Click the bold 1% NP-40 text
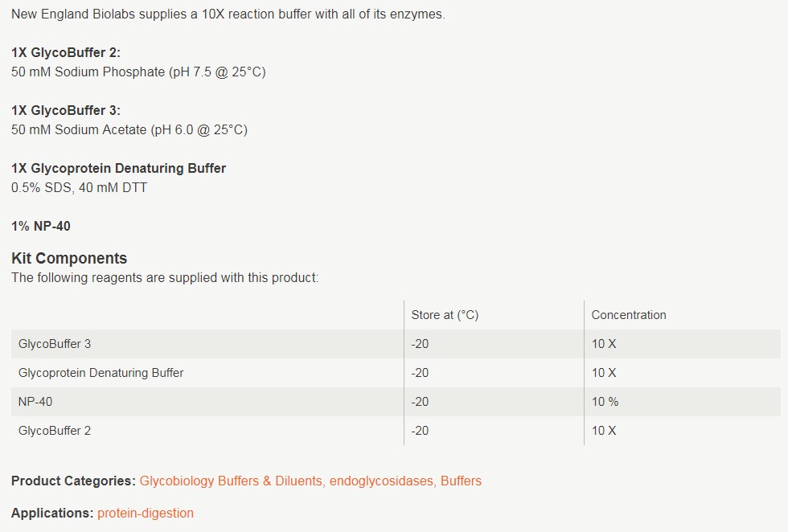Viewport: 788px width, 532px height. pos(41,226)
